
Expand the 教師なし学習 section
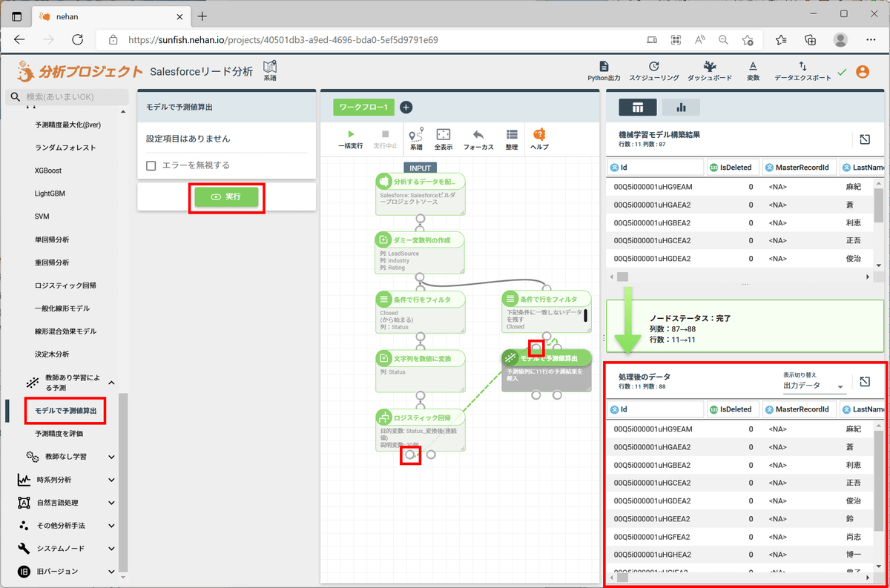111,456
